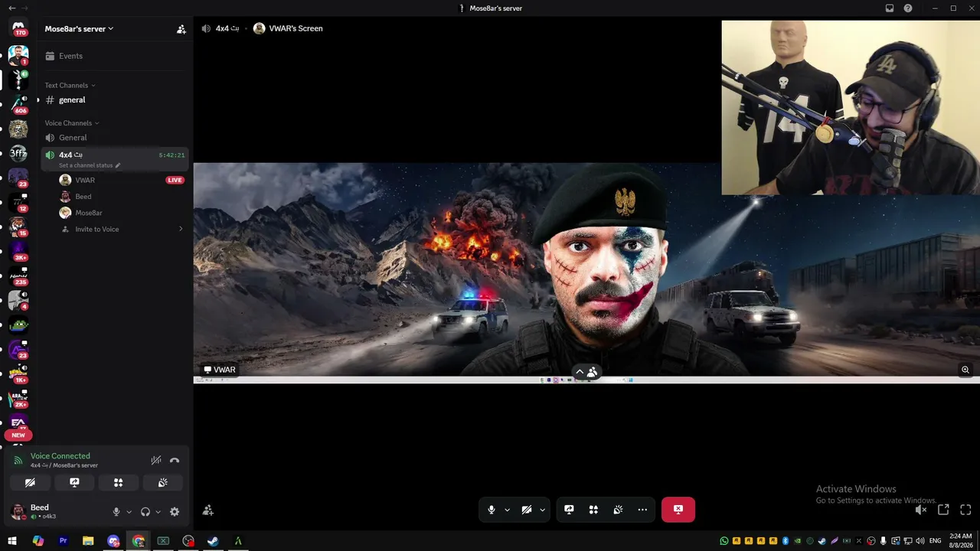Expand the Invite to Voice arrow

pos(181,229)
